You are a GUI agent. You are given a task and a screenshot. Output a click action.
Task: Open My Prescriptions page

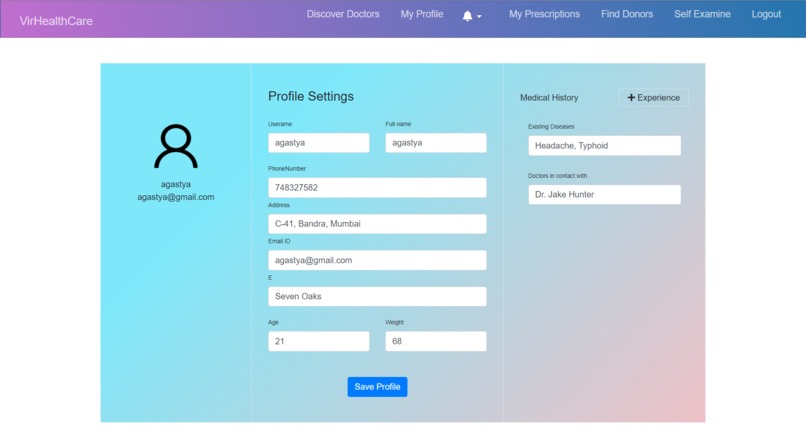tap(544, 14)
